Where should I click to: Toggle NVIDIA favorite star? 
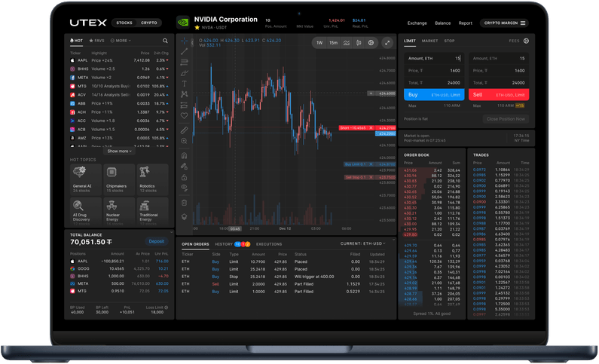coord(197,27)
